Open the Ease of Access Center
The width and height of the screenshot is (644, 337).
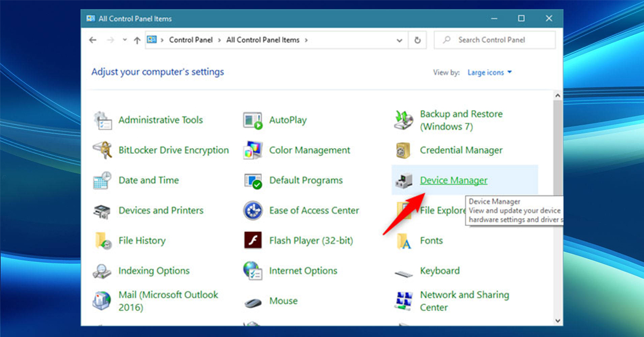pyautogui.click(x=314, y=210)
